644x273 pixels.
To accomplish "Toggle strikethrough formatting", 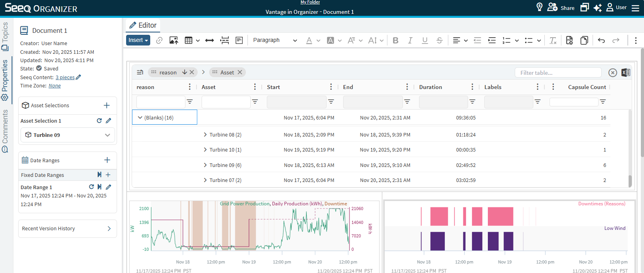I will [x=439, y=40].
